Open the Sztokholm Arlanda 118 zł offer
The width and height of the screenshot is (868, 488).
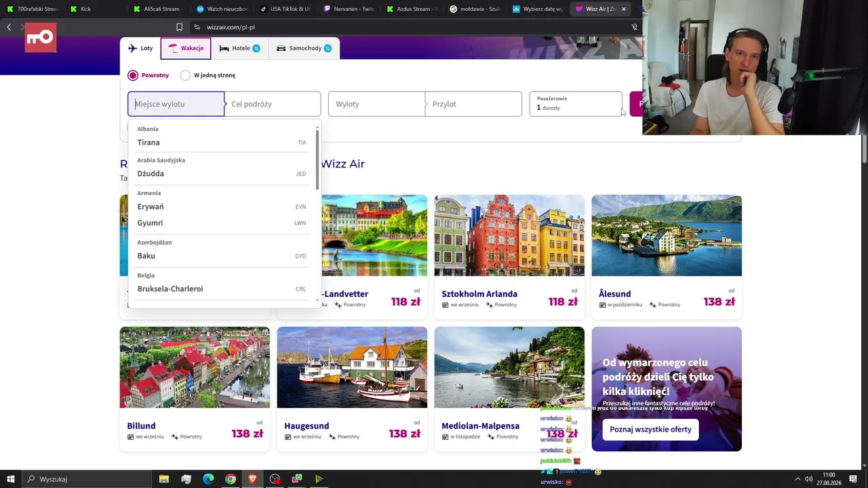click(x=509, y=257)
